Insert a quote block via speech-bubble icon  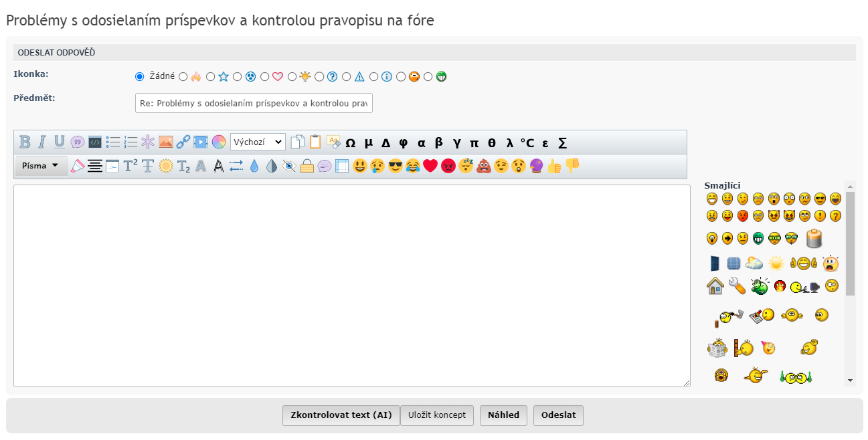click(77, 142)
